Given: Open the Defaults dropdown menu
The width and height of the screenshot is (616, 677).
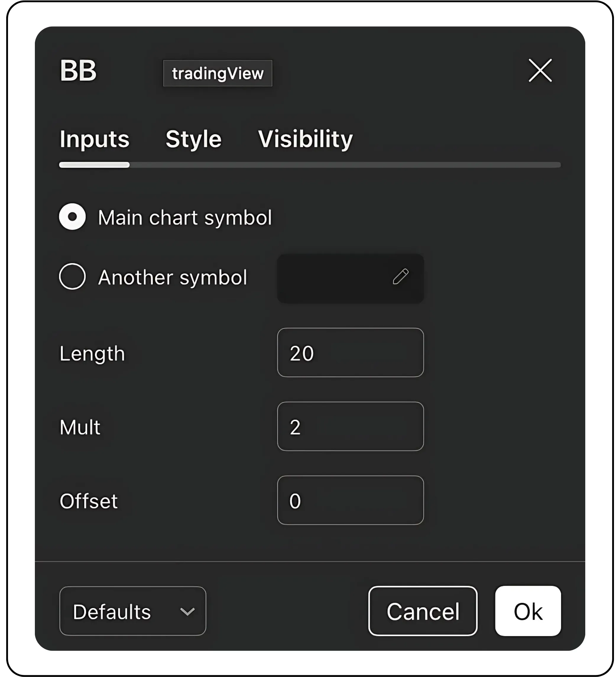Looking at the screenshot, I should point(133,611).
